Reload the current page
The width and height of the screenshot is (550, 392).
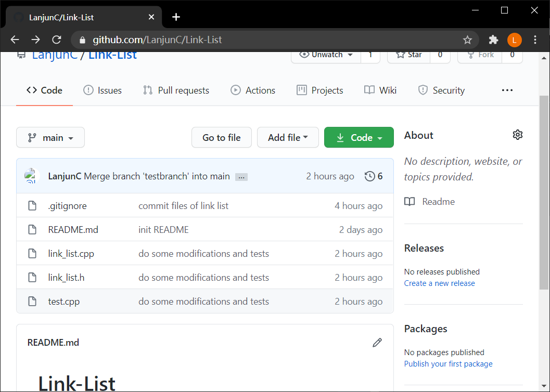point(57,40)
